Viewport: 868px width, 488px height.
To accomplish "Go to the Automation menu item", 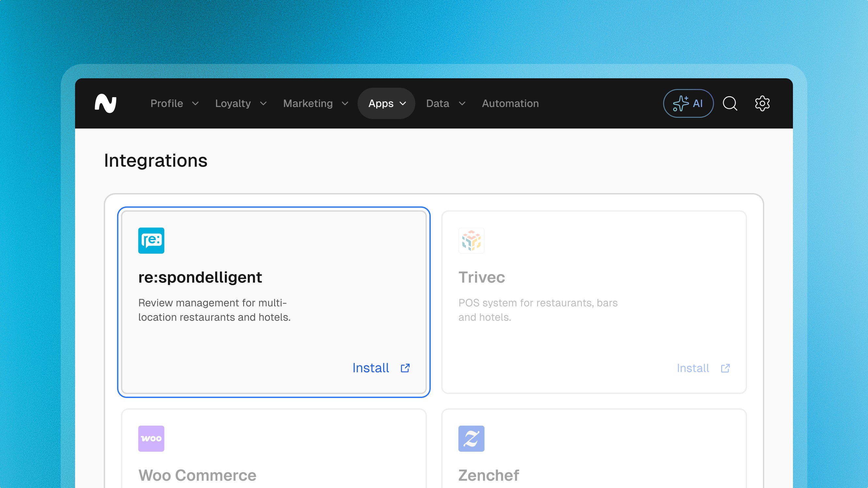I will tap(510, 103).
